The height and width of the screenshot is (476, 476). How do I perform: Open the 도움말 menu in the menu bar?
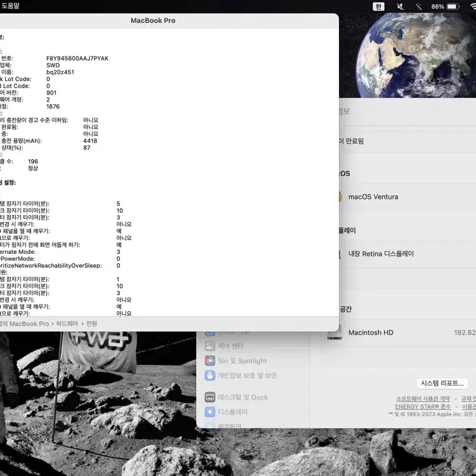tap(10, 6)
